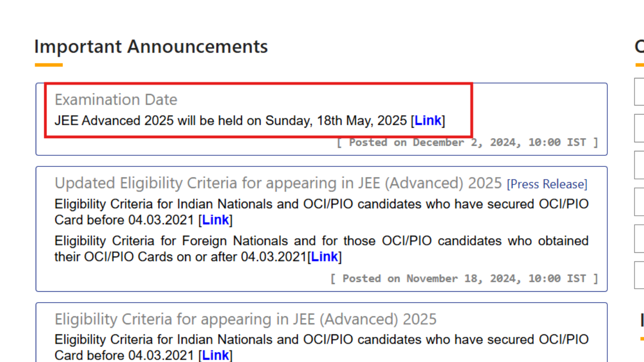Click the partially visible heading above the sidebar boxes

click(640, 46)
